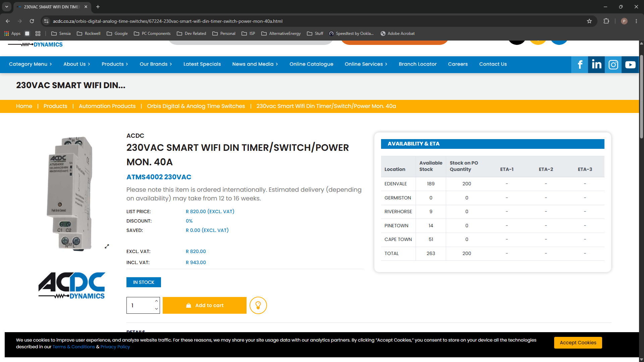This screenshot has width=644, height=362.
Task: Open the ISP bookmarks folder
Action: tap(249, 34)
